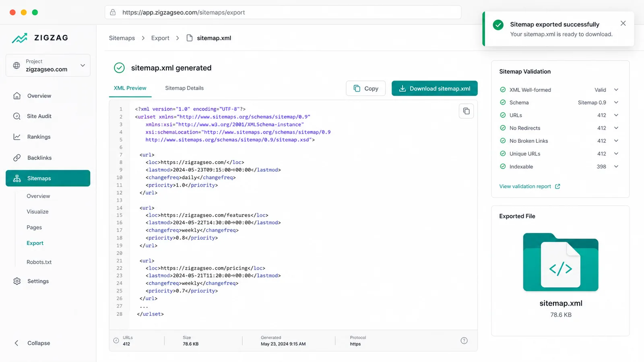Click the XML Well-formed check icon
The image size is (644, 362).
click(x=503, y=90)
